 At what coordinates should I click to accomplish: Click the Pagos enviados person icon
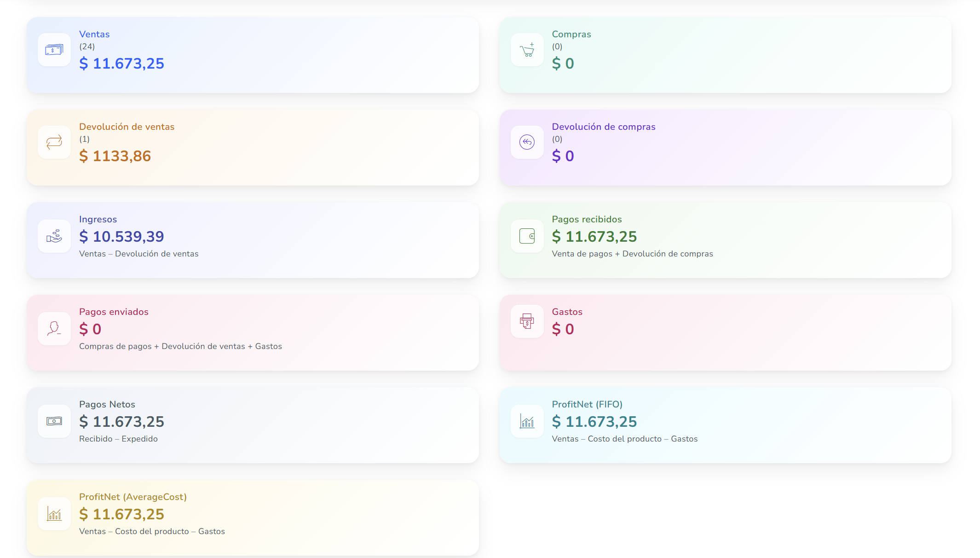click(x=54, y=329)
